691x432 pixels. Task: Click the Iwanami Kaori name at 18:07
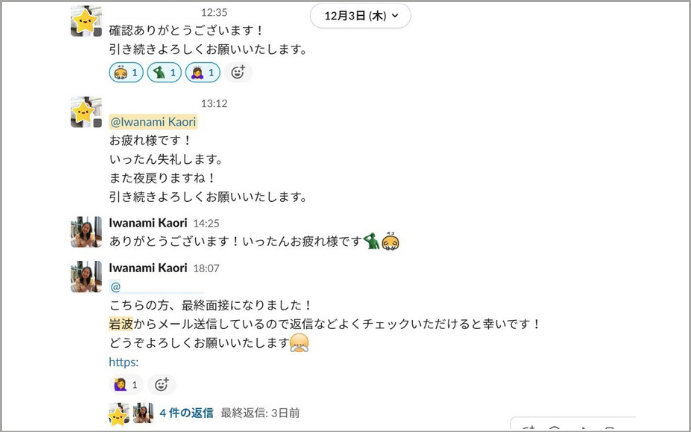[148, 268]
